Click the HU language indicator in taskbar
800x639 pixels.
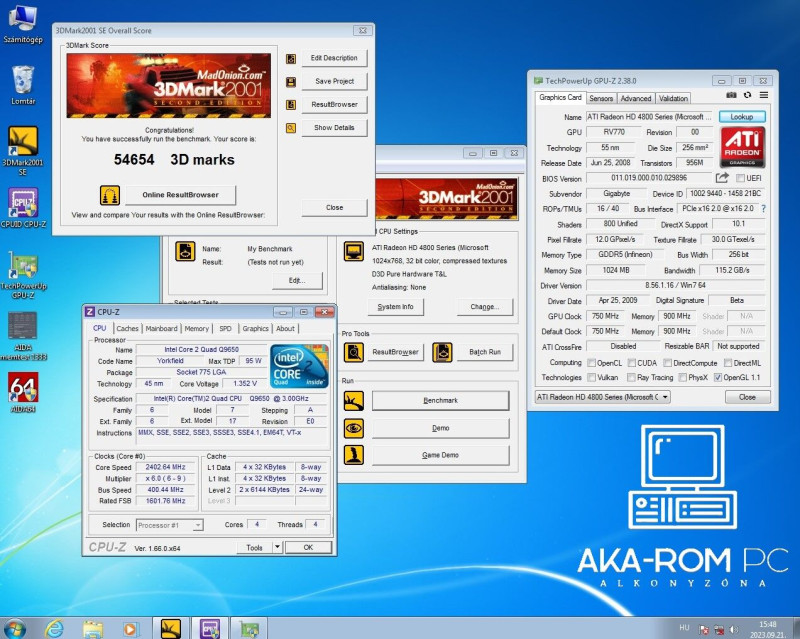(684, 628)
